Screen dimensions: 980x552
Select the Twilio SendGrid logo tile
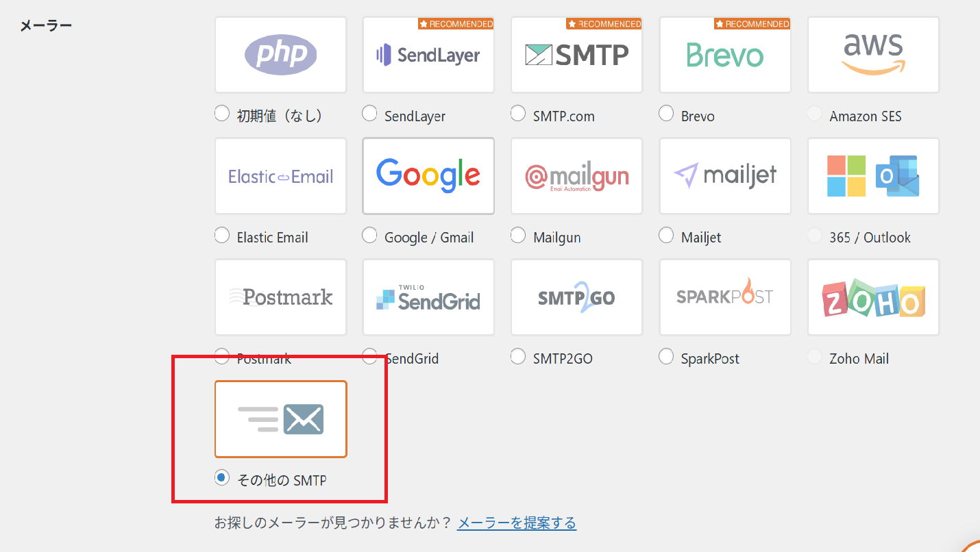(428, 297)
